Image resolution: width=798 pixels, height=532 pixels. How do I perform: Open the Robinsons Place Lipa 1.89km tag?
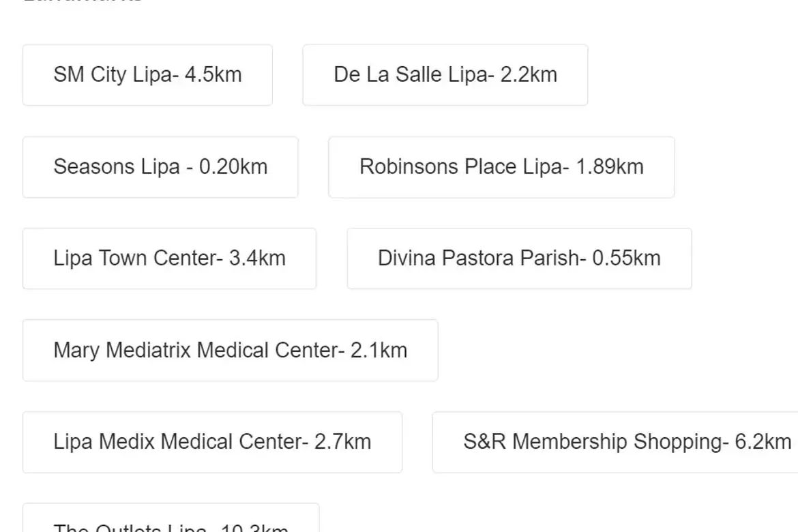(501, 167)
